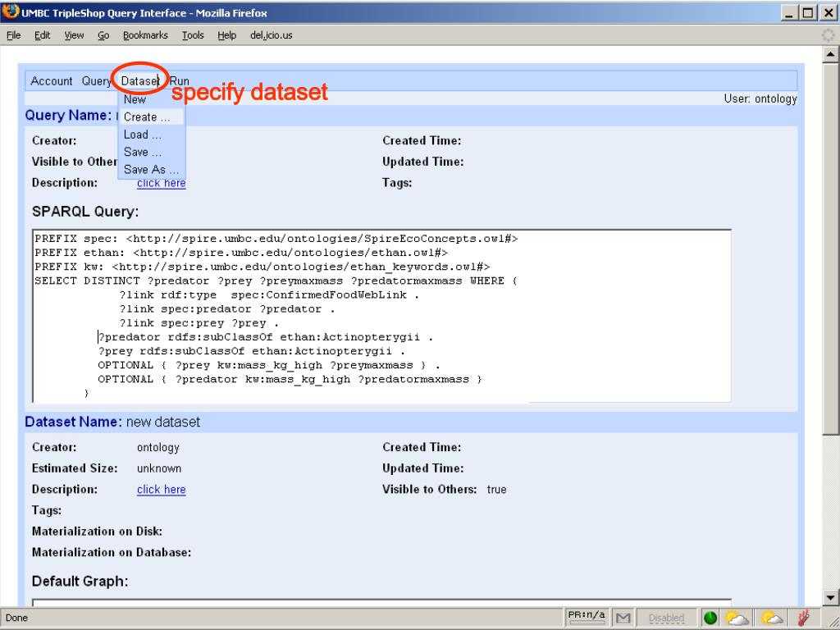Open the Firefox Edit menu

pyautogui.click(x=43, y=35)
